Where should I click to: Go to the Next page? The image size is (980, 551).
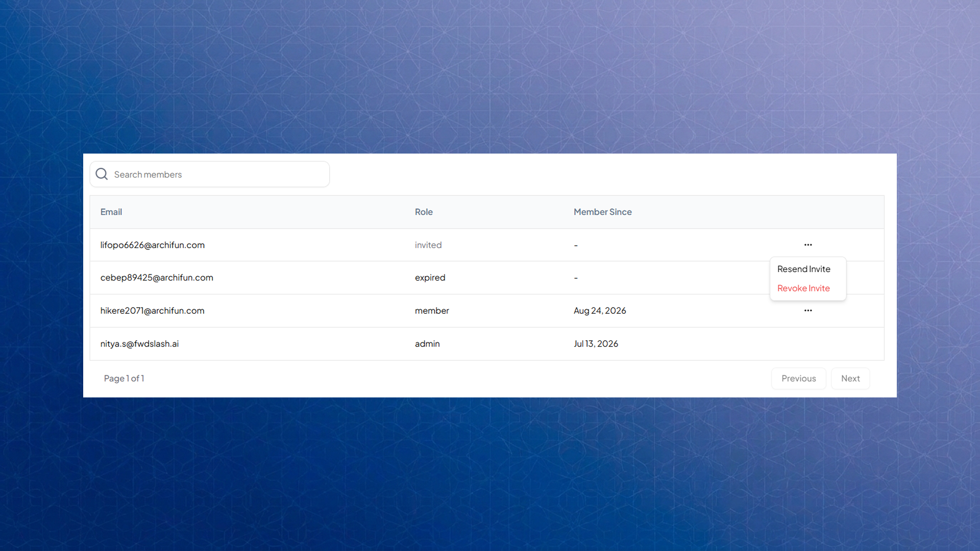[850, 379]
